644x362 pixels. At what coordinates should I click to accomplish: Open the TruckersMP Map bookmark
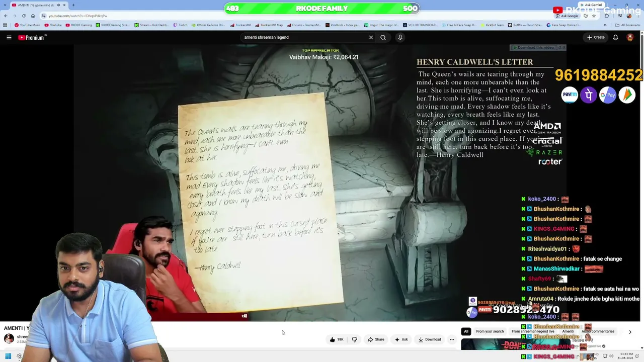coord(269,25)
